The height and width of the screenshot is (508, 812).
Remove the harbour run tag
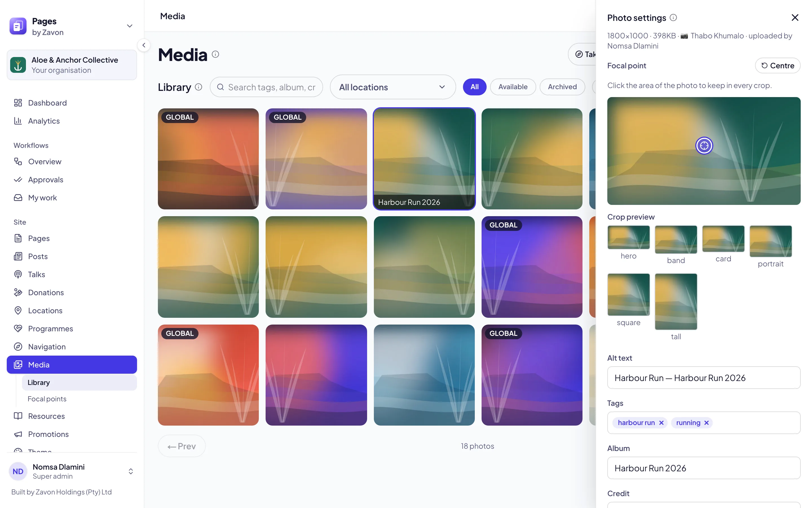pos(661,423)
